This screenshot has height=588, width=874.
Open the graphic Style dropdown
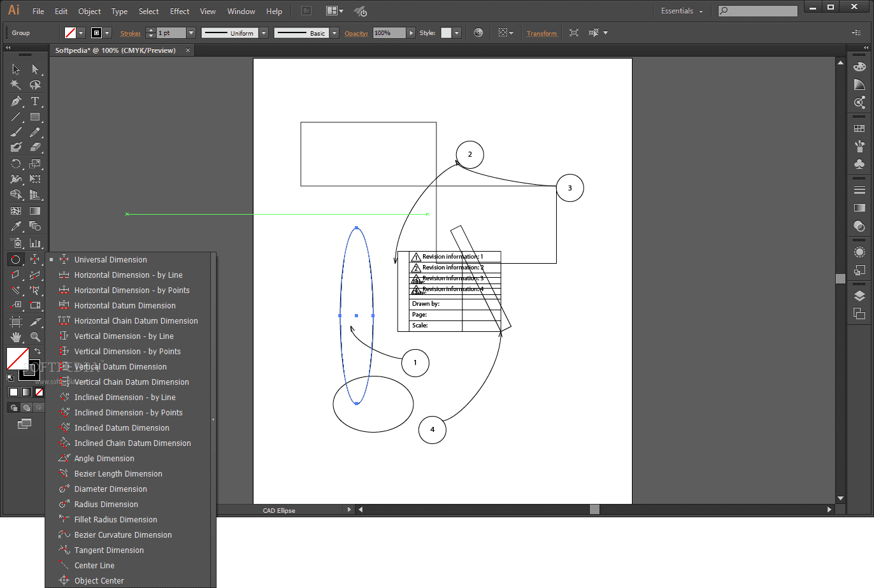tap(457, 33)
